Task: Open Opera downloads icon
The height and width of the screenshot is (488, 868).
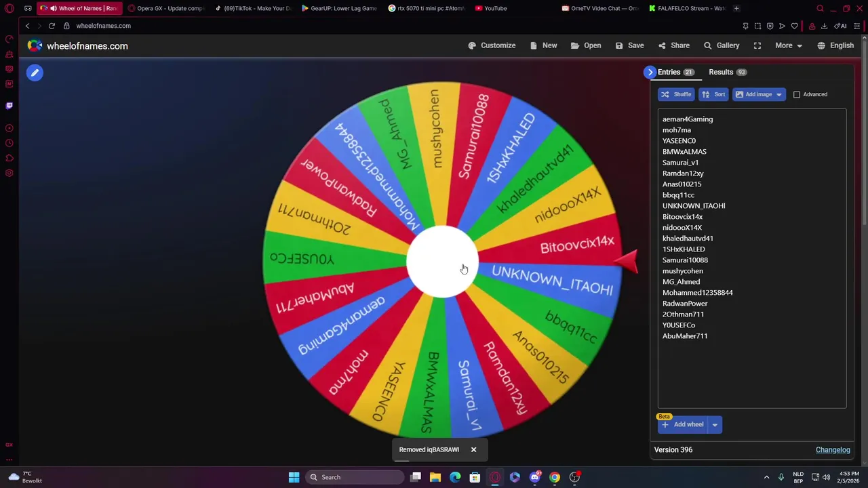Action: (x=824, y=26)
